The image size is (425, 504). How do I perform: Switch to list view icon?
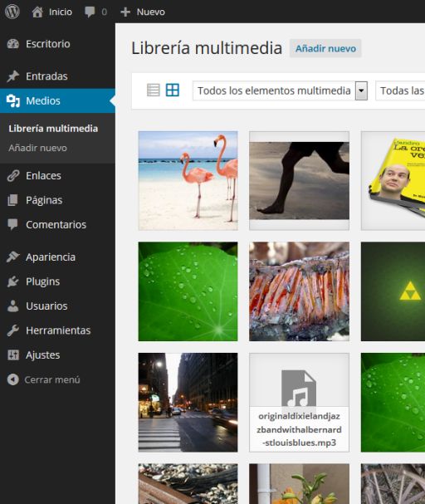[x=154, y=90]
